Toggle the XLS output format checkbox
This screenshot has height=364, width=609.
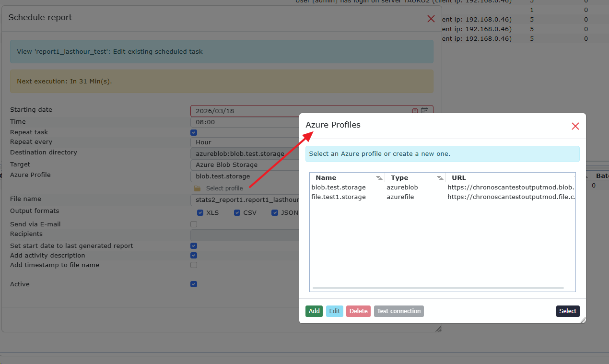click(x=200, y=213)
